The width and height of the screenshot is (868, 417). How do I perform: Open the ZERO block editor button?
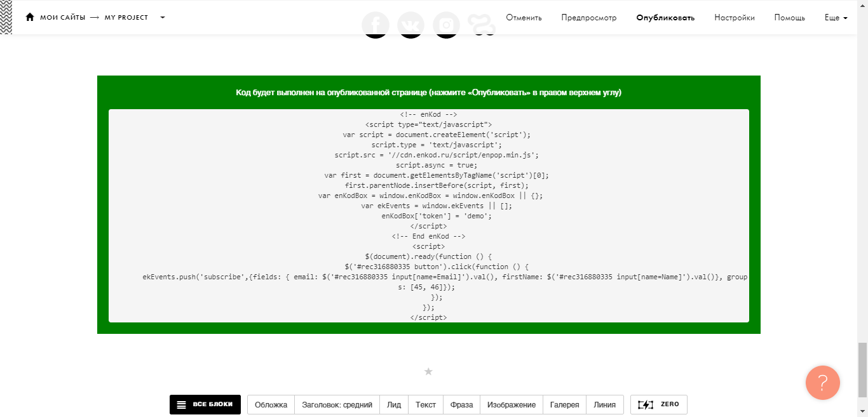tap(659, 404)
